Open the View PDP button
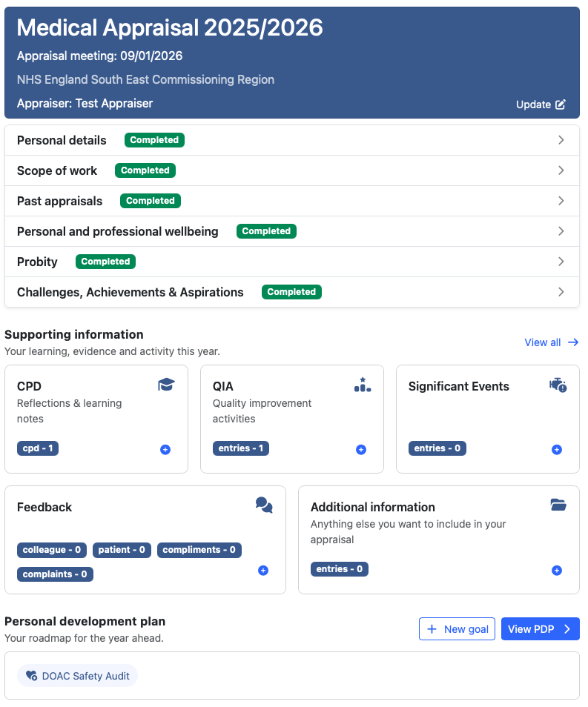This screenshot has height=707, width=588. point(540,629)
